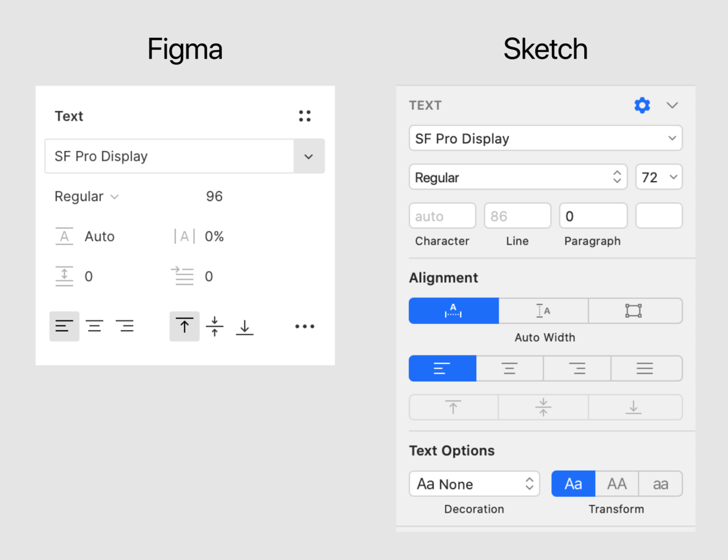728x560 pixels.
Task: Select Sketch Auto Height alignment icon
Action: [x=543, y=311]
